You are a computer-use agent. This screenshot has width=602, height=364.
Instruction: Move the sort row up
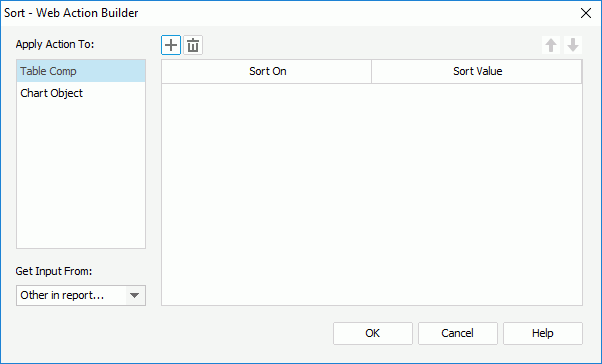pyautogui.click(x=551, y=45)
